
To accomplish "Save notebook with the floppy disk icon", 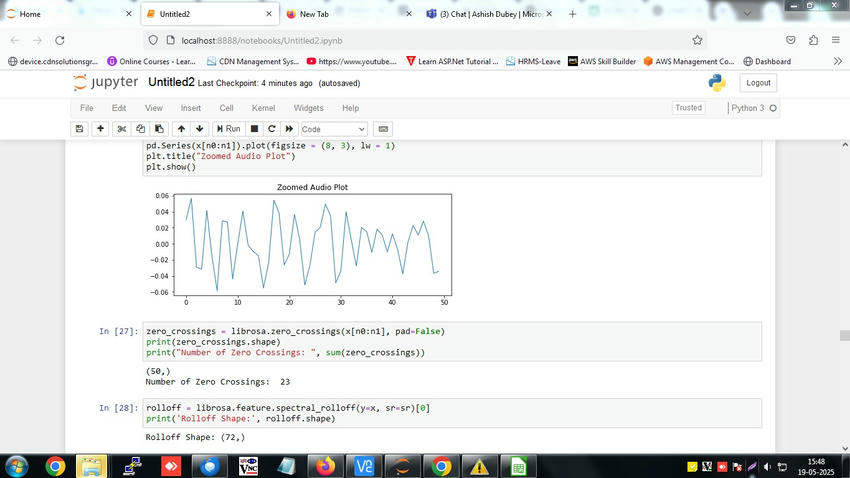I will point(80,129).
